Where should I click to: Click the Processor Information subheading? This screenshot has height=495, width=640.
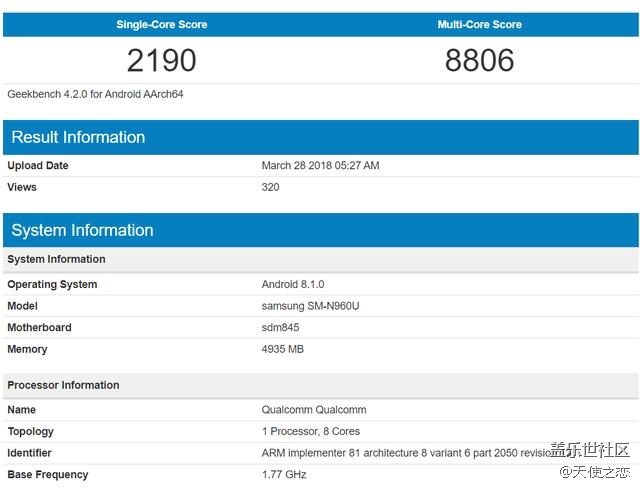[63, 385]
